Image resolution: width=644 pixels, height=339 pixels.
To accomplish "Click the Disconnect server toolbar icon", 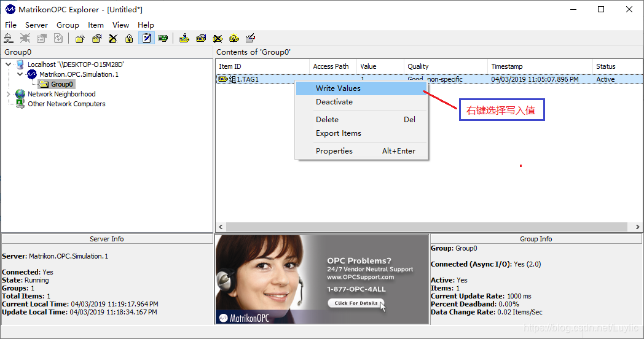I will (25, 38).
